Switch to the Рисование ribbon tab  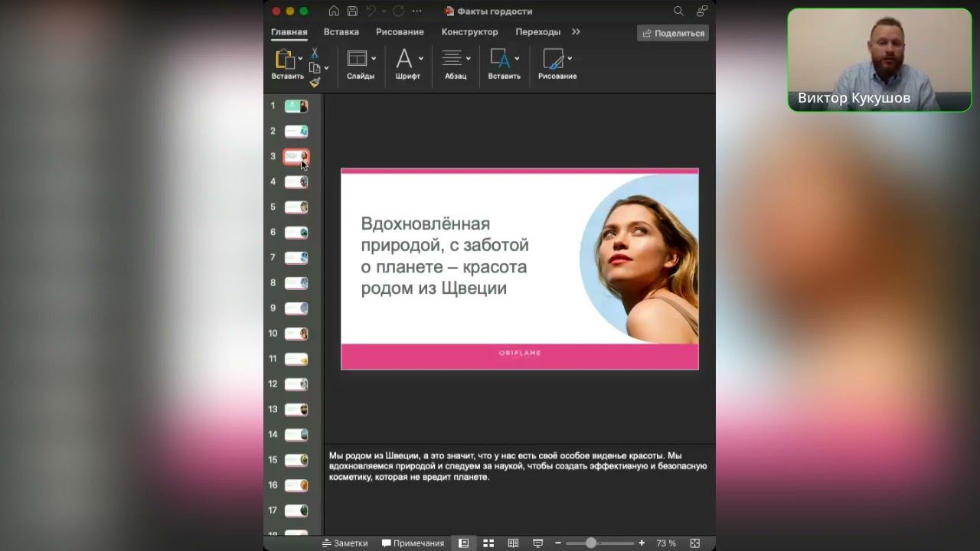coord(400,32)
